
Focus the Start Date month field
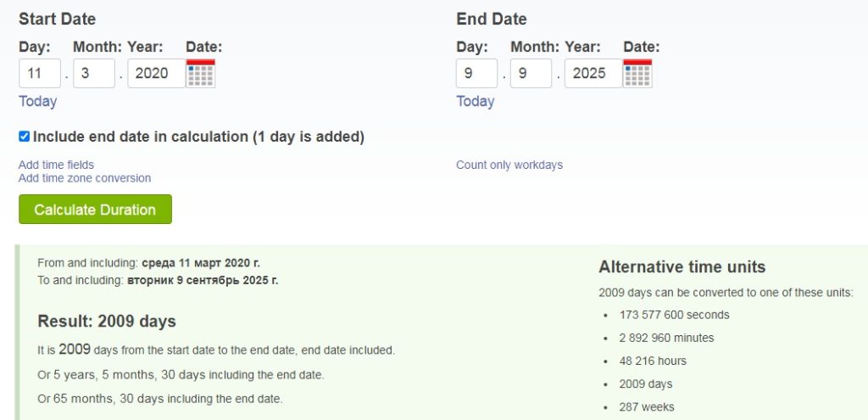pyautogui.click(x=94, y=73)
